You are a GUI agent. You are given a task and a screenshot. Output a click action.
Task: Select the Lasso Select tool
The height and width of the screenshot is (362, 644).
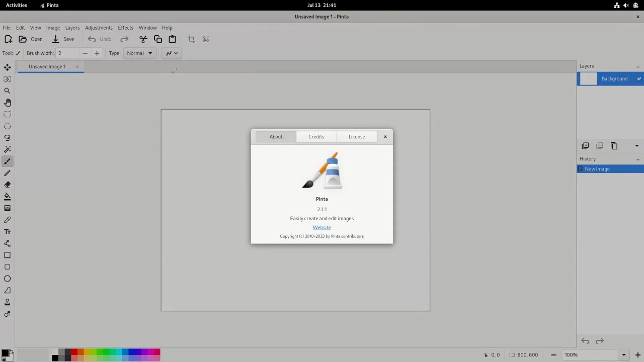coord(8,138)
